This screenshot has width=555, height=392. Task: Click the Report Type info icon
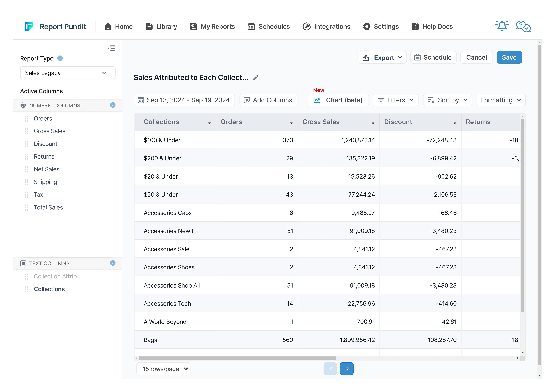point(60,58)
